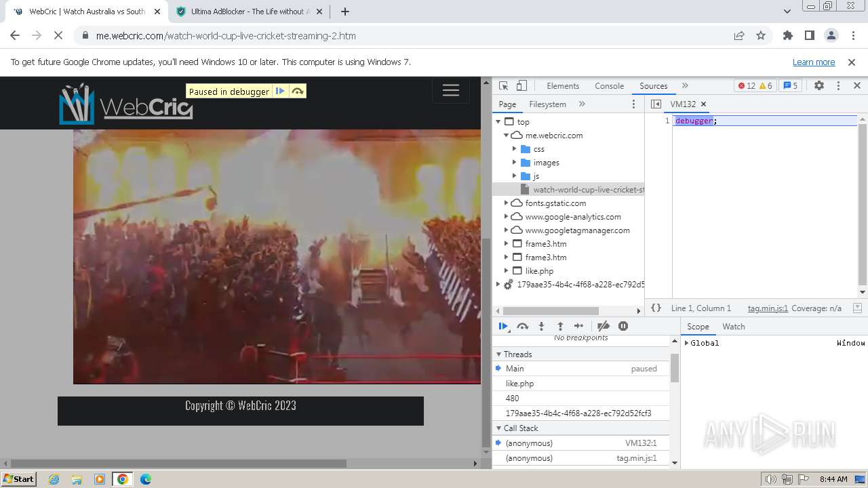Open the 5 issues counter
The width and height of the screenshot is (868, 488).
790,85
